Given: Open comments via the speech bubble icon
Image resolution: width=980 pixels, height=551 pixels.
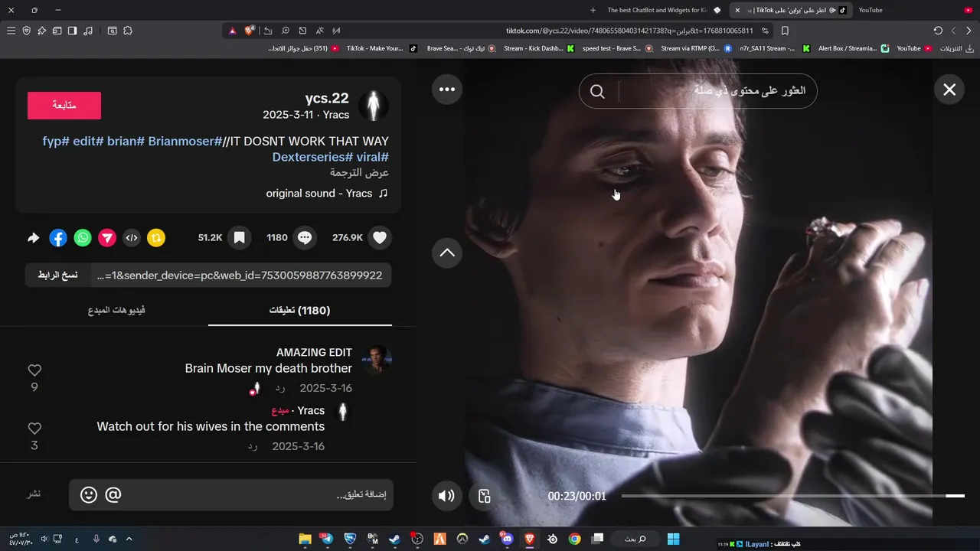Looking at the screenshot, I should click(305, 238).
